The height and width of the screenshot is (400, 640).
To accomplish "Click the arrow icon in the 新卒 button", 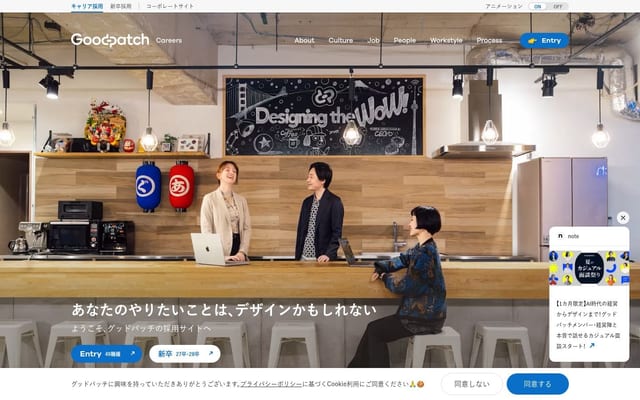I will coord(211,354).
